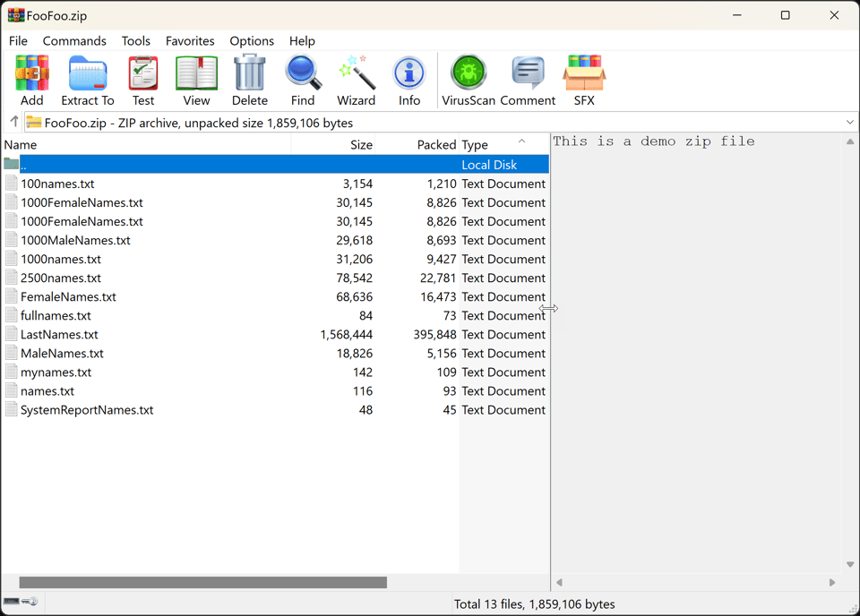Click comment pane scroll up arrow
Viewport: 860px width, 616px height.
[x=850, y=141]
